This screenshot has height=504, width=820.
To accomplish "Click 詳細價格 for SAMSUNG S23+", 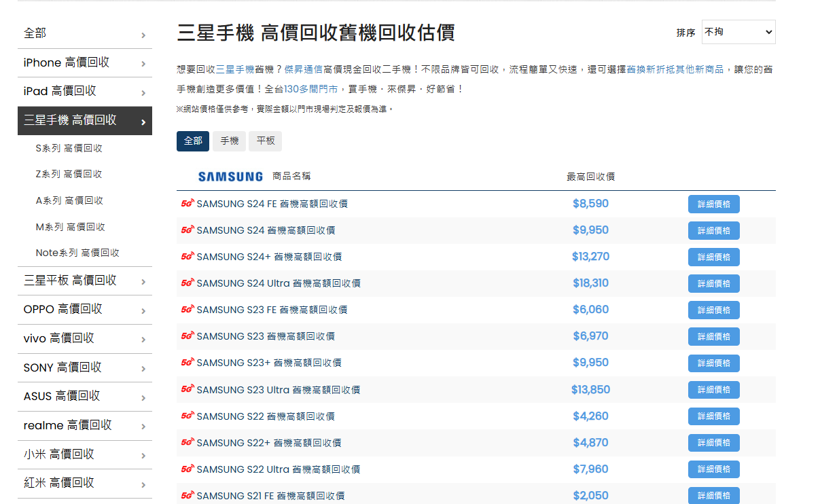I will click(713, 363).
